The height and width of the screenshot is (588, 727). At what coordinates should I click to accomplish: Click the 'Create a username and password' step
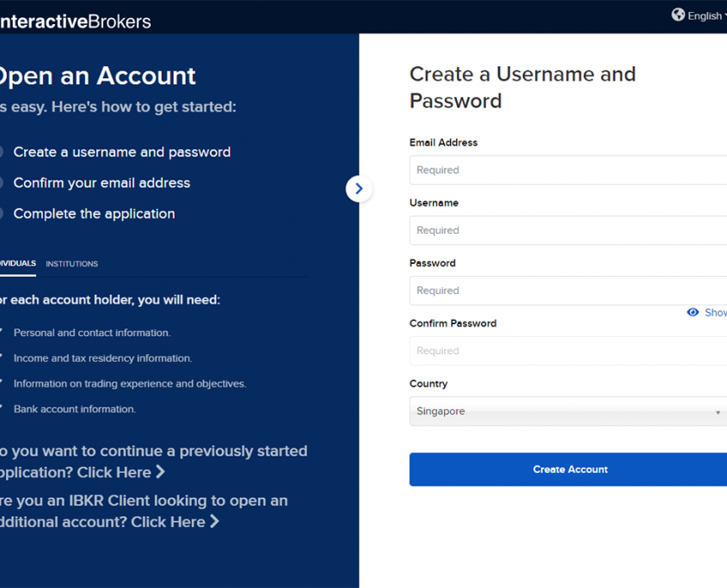[122, 152]
